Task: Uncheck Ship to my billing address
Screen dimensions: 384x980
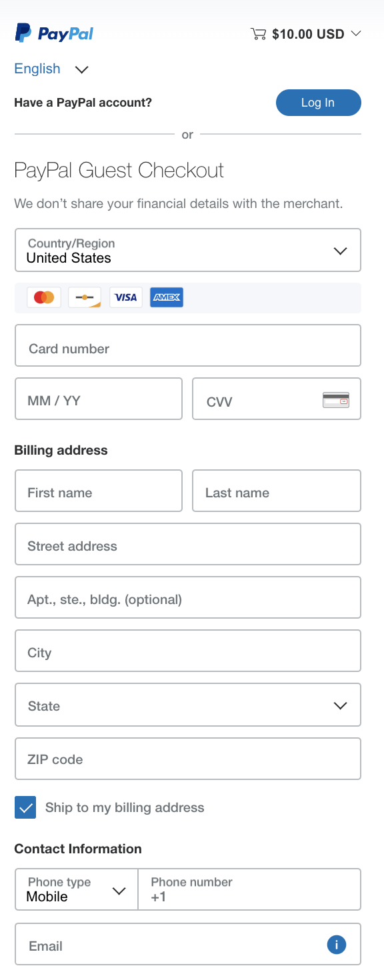Action: pyautogui.click(x=25, y=807)
